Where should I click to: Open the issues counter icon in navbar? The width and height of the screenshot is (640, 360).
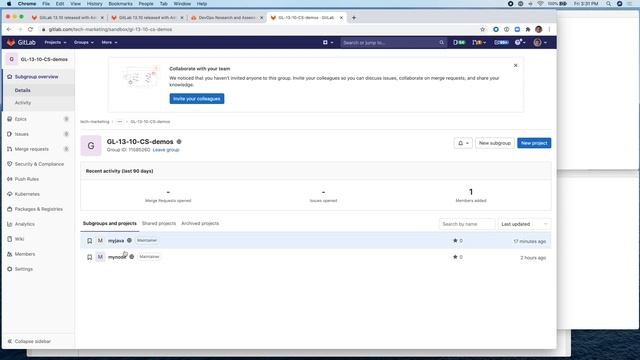point(459,42)
